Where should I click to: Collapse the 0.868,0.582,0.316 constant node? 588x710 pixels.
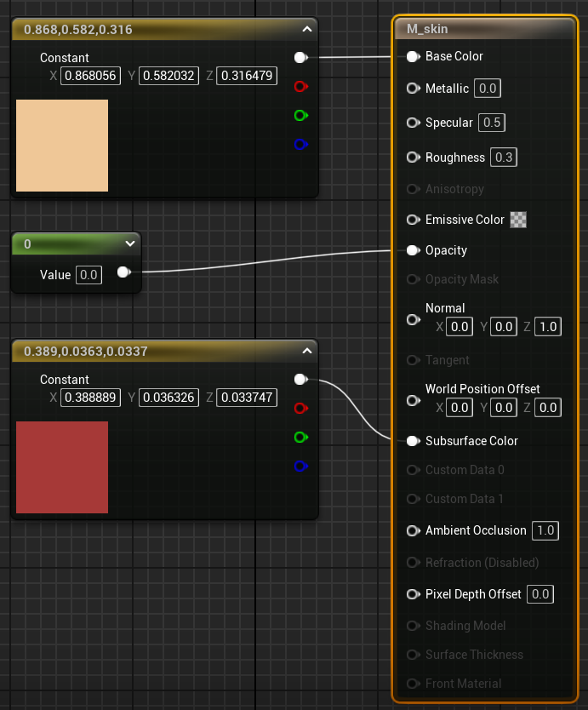point(306,30)
